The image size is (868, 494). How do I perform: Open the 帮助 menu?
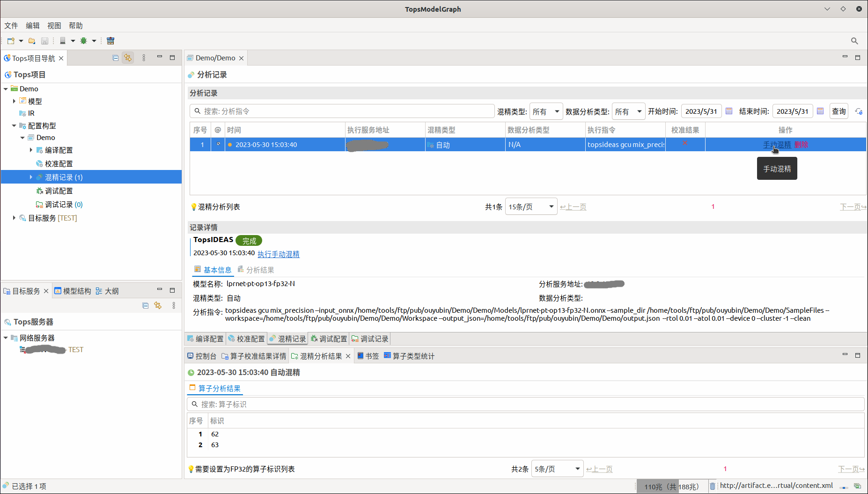[x=76, y=26]
